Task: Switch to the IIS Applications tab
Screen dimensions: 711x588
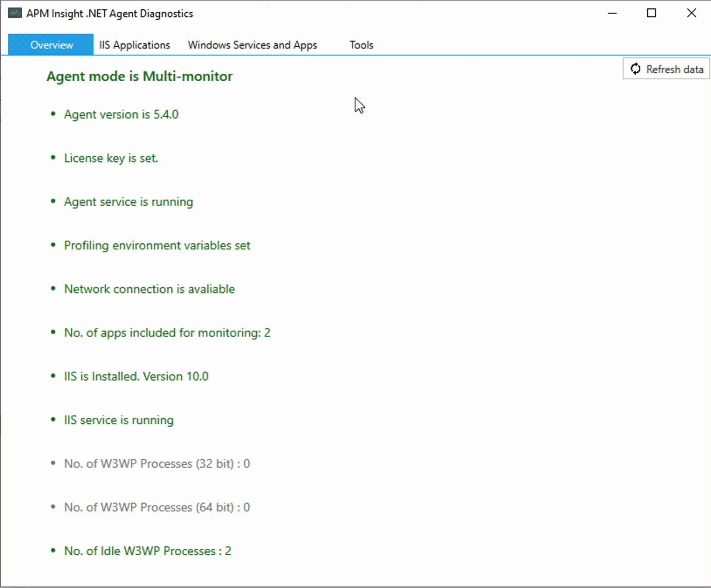Action: [135, 45]
